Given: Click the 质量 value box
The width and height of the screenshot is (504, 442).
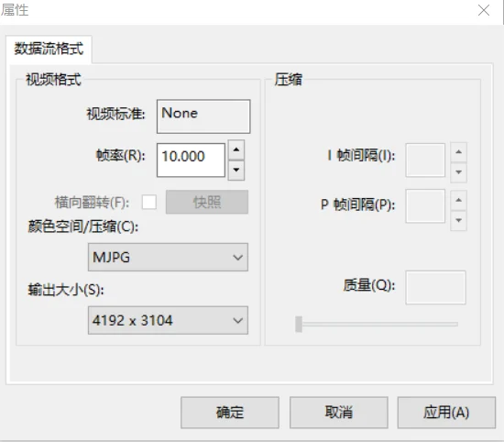Looking at the screenshot, I should pyautogui.click(x=435, y=288).
